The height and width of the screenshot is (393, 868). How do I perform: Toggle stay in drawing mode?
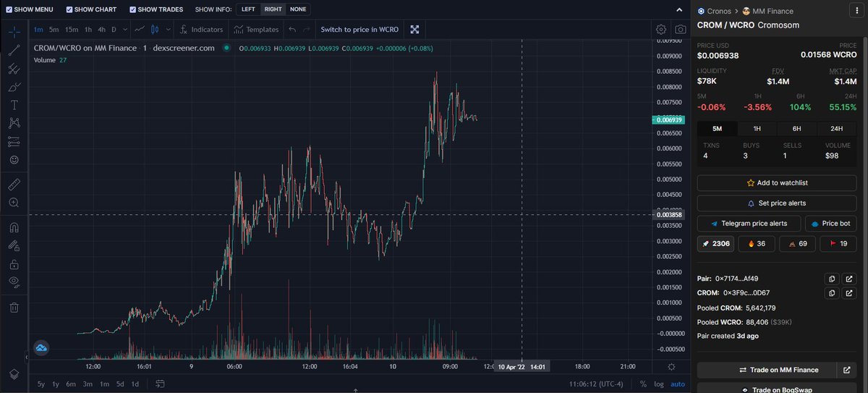point(14,245)
